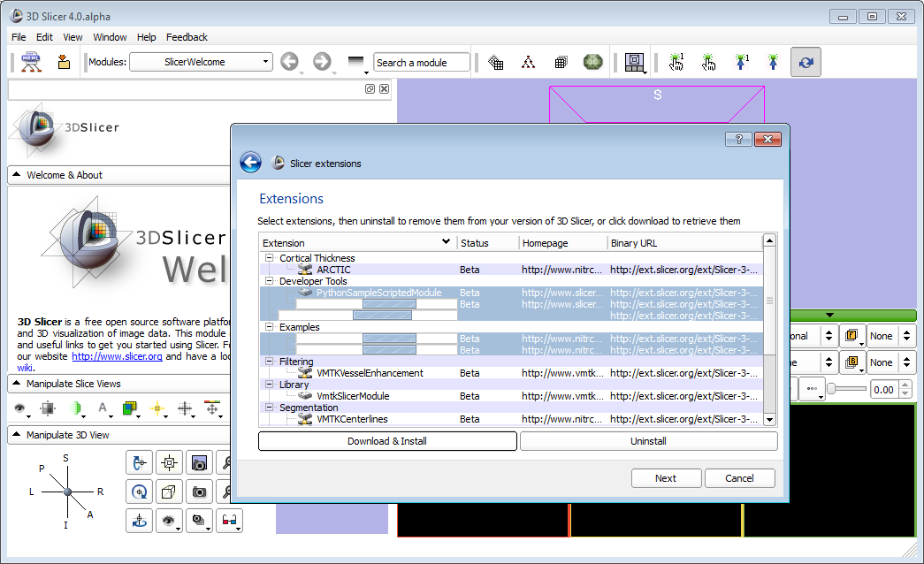Viewport: 924px width, 564px height.
Task: Click the yellow crosshair icon in Slice Views
Action: coord(158,408)
